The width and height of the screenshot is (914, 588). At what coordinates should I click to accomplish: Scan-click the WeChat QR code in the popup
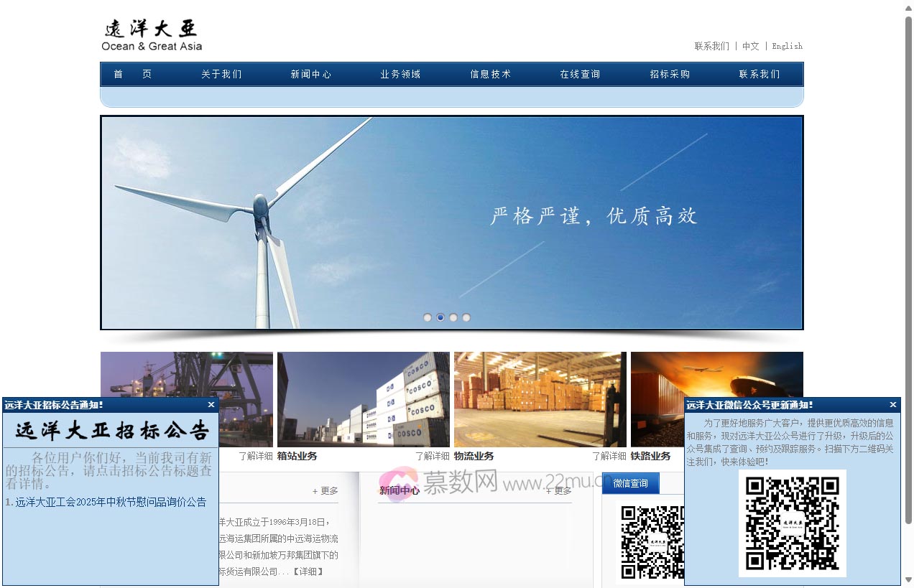coord(792,524)
